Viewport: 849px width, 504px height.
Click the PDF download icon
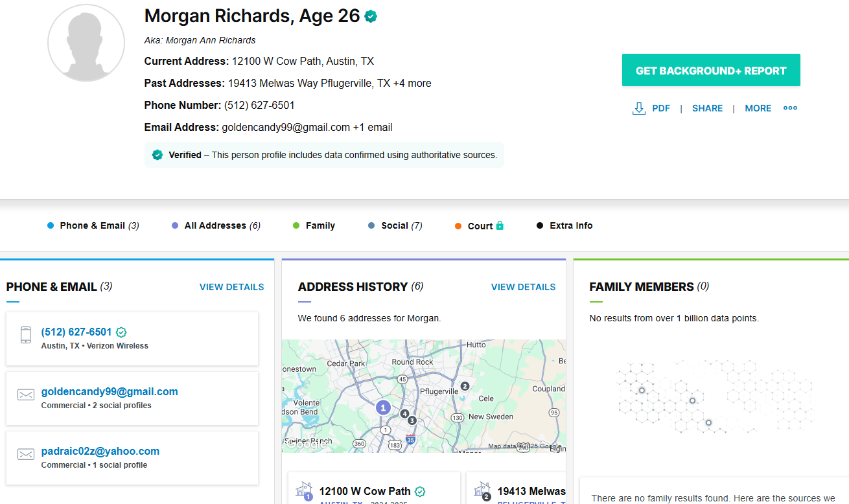pyautogui.click(x=639, y=108)
